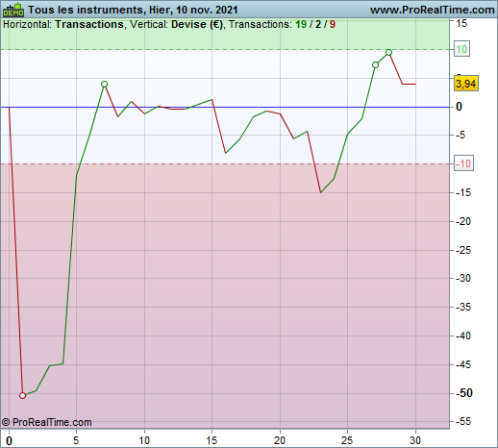Viewport: 498px width, 448px height.
Task: Click the DEMO chart icon in the title bar
Action: click(13, 10)
